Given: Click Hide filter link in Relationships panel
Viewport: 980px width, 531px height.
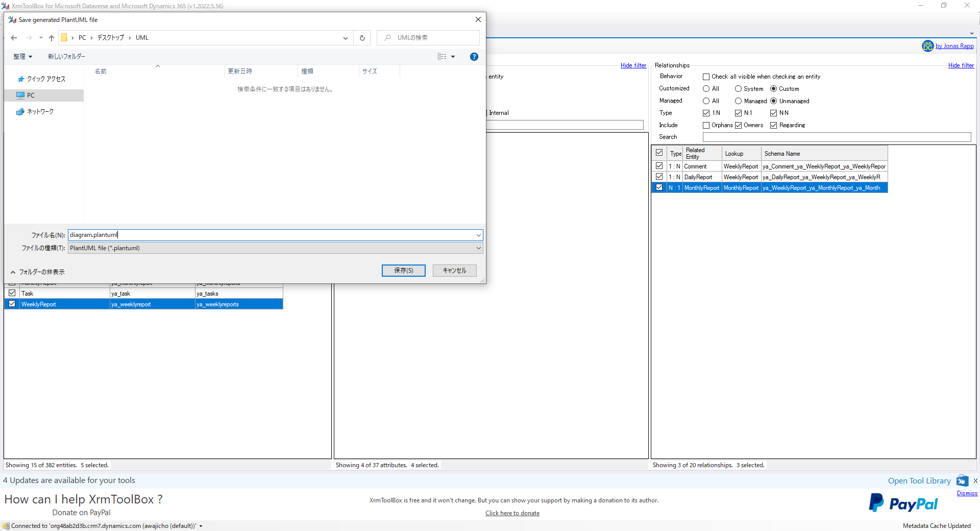Looking at the screenshot, I should pos(961,65).
